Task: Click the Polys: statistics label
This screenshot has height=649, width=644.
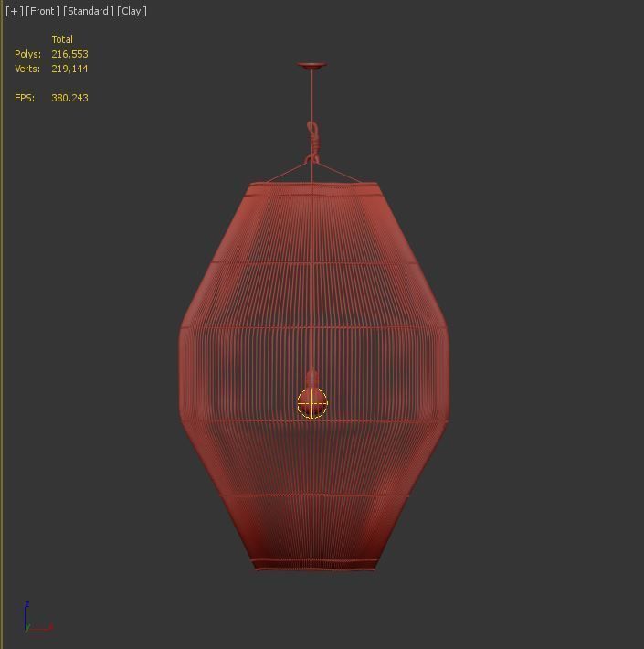Action: coord(27,54)
